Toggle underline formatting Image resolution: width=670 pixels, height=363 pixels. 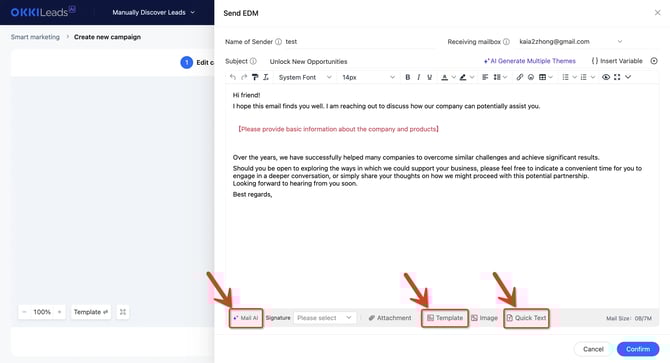pyautogui.click(x=429, y=77)
